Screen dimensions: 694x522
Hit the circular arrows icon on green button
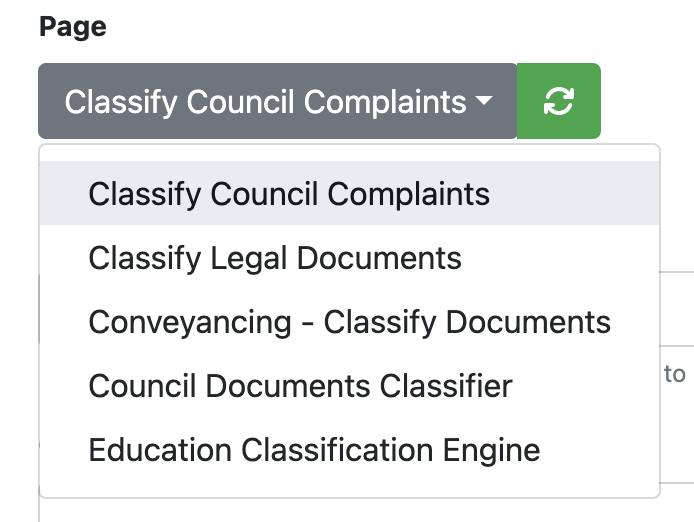[559, 101]
